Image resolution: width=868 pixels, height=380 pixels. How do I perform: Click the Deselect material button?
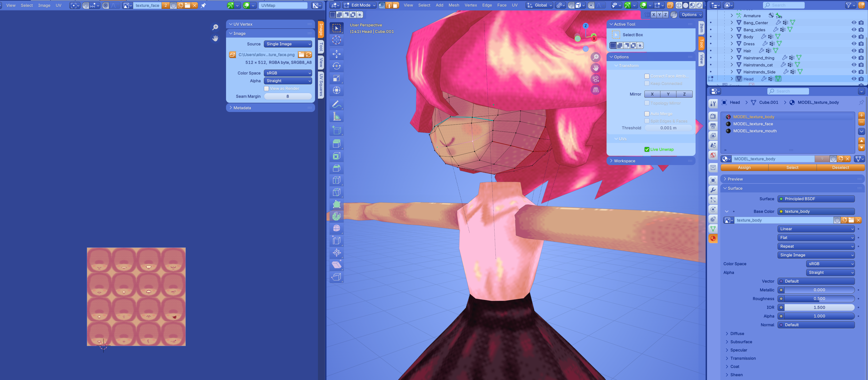tap(840, 168)
